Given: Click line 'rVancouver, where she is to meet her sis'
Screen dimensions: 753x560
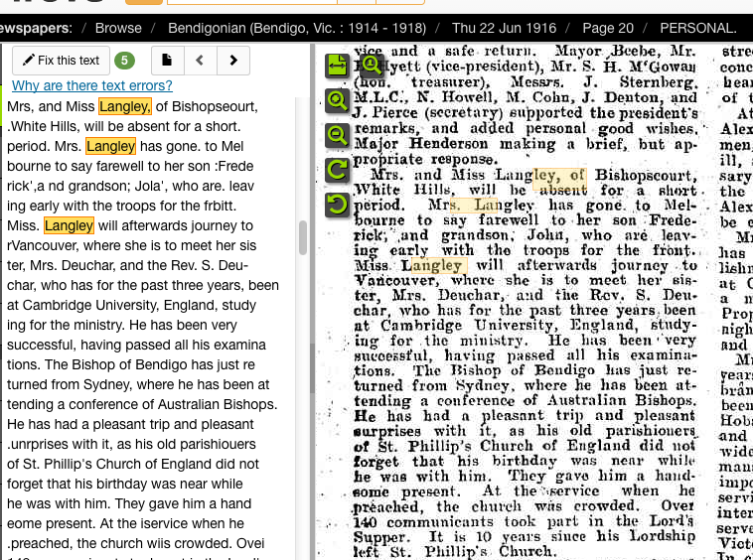Looking at the screenshot, I should click(131, 245).
